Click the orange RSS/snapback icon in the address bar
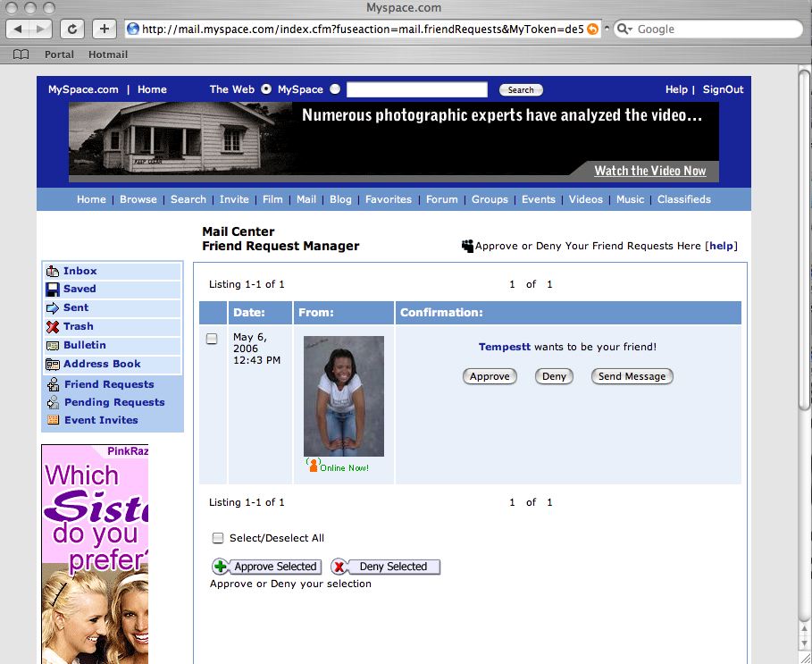The image size is (812, 664). (592, 29)
